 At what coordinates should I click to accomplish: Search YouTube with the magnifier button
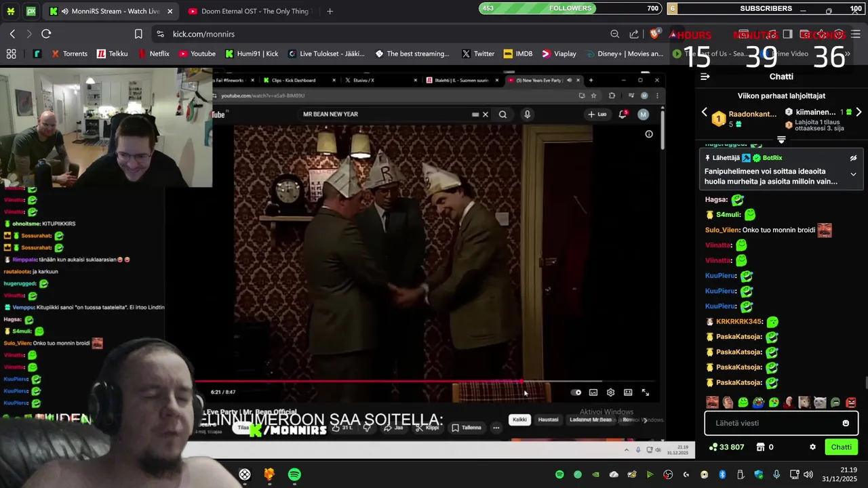point(502,115)
